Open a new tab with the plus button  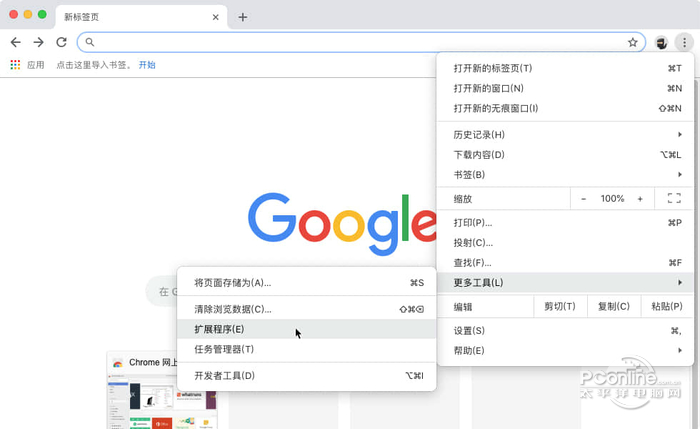coord(243,17)
